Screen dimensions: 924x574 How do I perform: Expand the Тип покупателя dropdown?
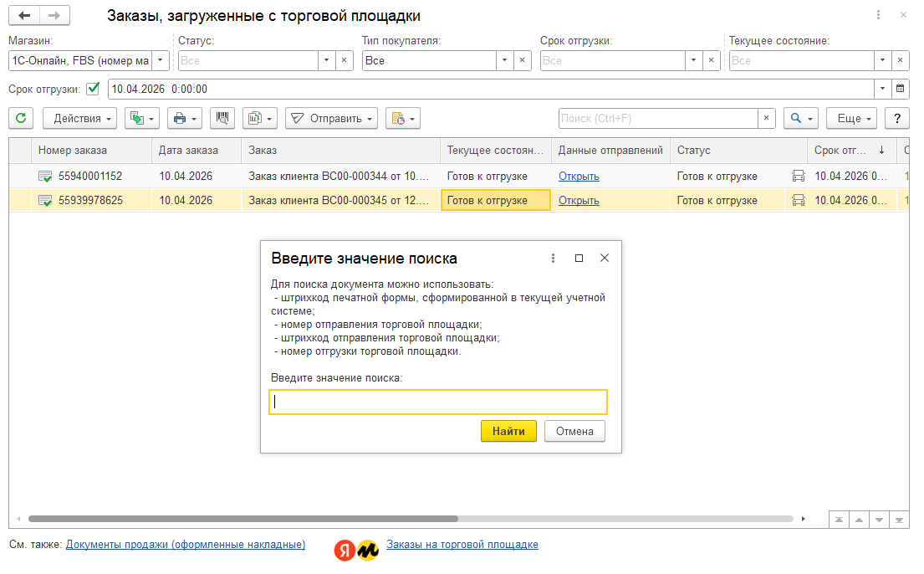(x=504, y=60)
